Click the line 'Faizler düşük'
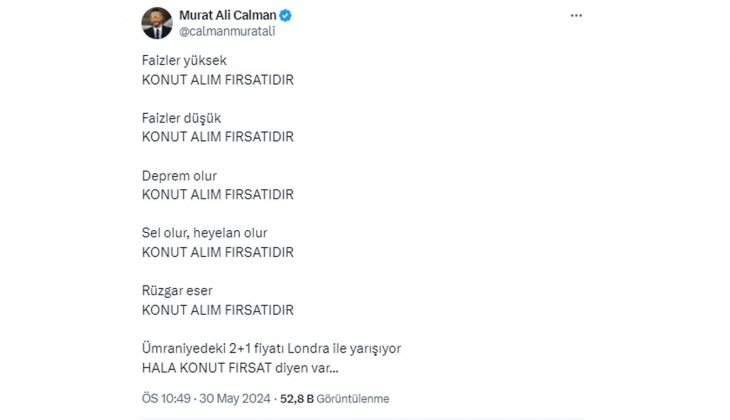730x420 pixels. pyautogui.click(x=181, y=118)
